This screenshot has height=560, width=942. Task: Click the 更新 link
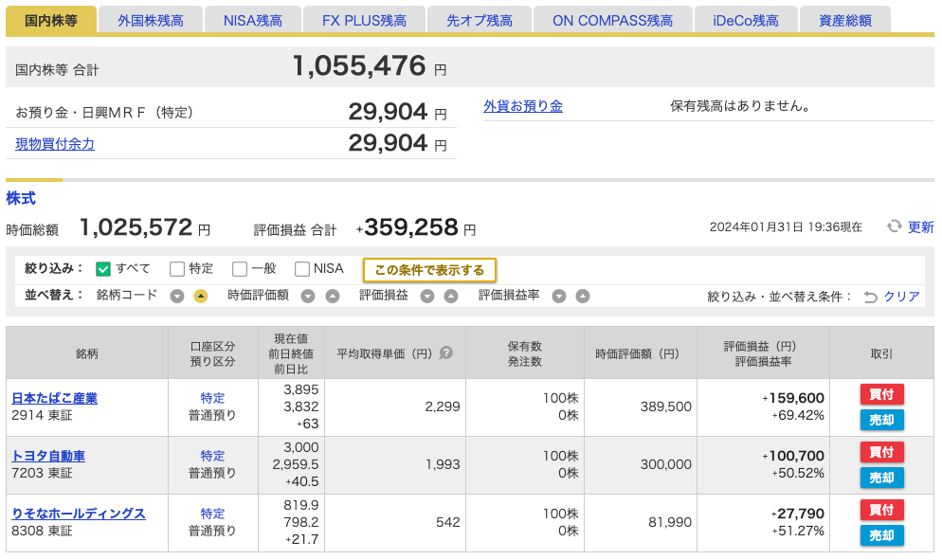click(920, 227)
